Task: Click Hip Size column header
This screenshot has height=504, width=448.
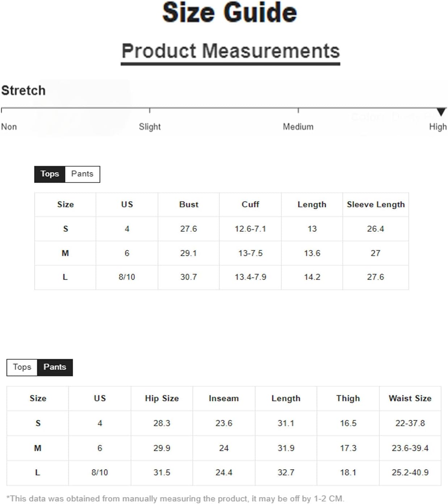Action: click(162, 398)
